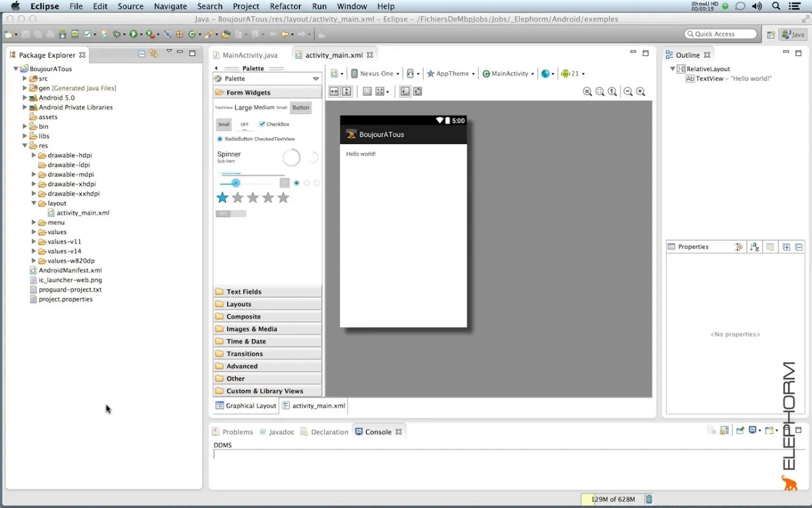This screenshot has width=812, height=508.
Task: Click the Run (green play) toolbar icon
Action: pos(133,34)
